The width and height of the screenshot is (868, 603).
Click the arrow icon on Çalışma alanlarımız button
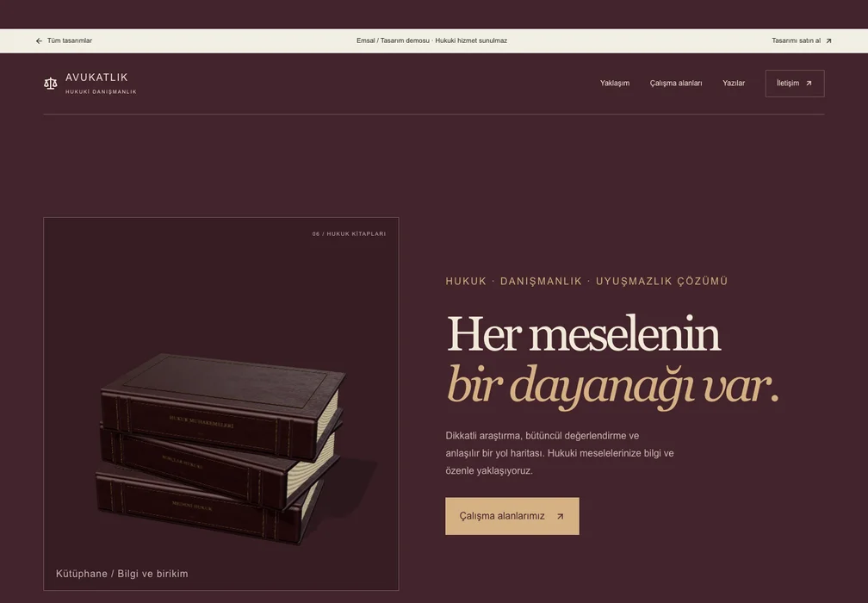[x=561, y=516]
